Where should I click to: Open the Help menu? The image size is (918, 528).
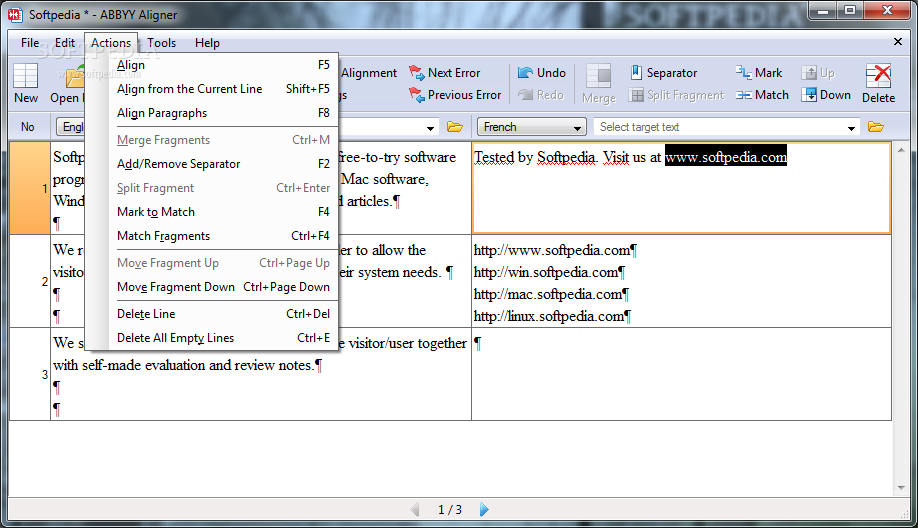tap(207, 43)
